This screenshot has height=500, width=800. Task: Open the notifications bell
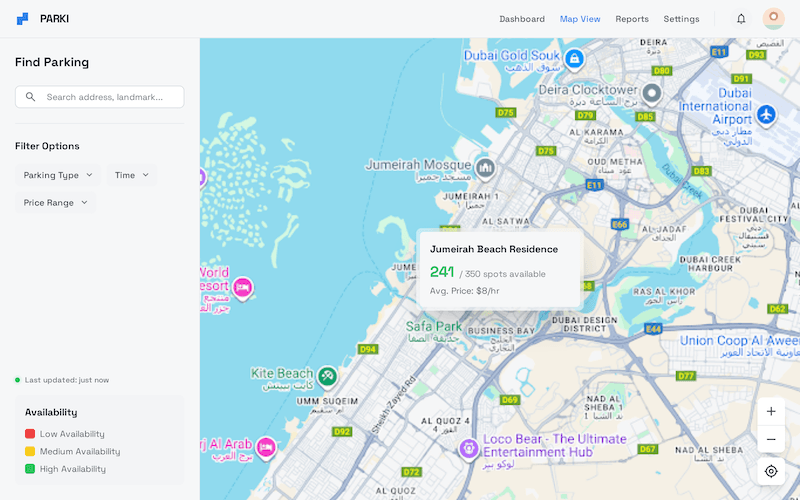741,19
